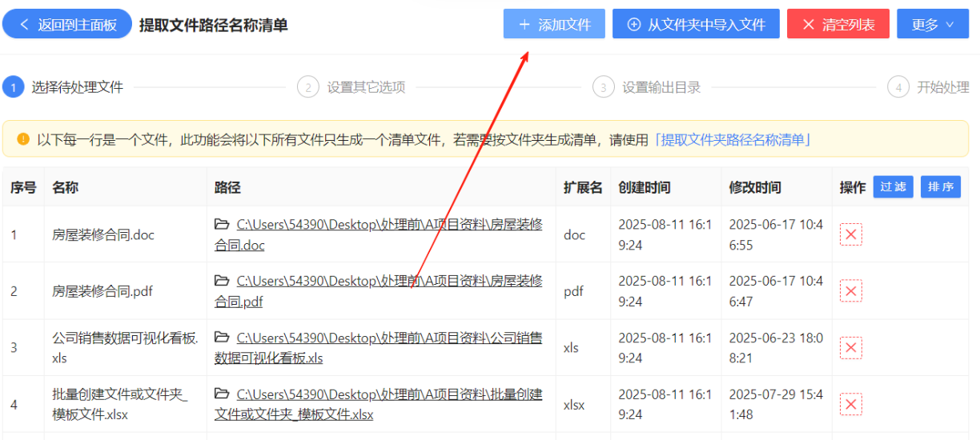Click the 序号 column header

pos(23,187)
